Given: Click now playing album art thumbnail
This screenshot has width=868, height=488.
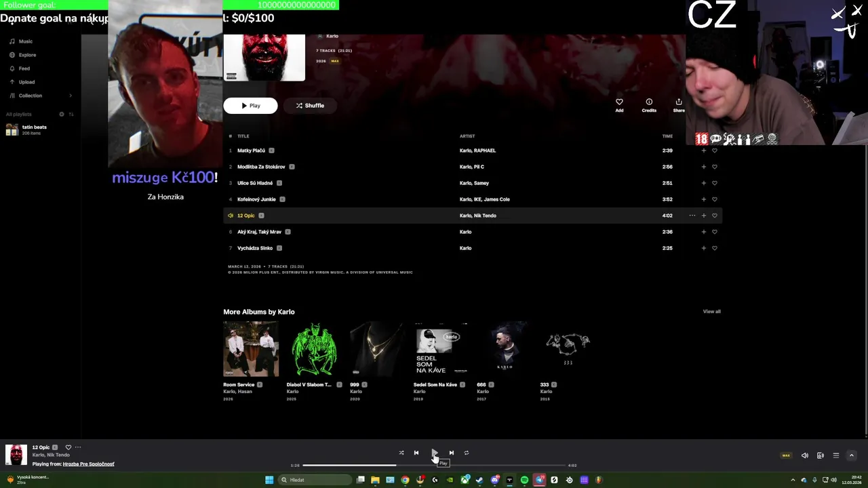Looking at the screenshot, I should [16, 455].
